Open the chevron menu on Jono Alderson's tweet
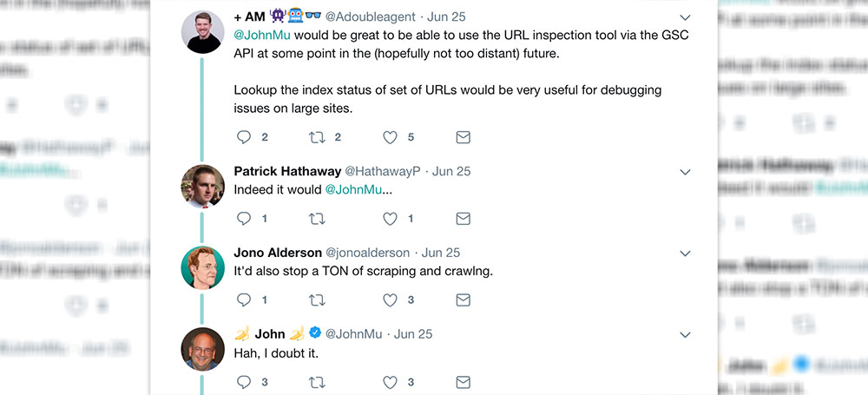 (x=686, y=253)
